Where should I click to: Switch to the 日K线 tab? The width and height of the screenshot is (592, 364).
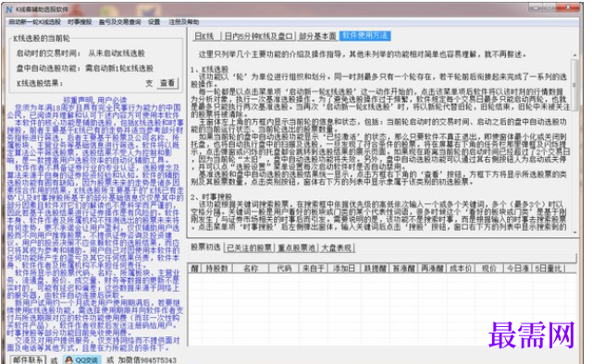coord(205,36)
